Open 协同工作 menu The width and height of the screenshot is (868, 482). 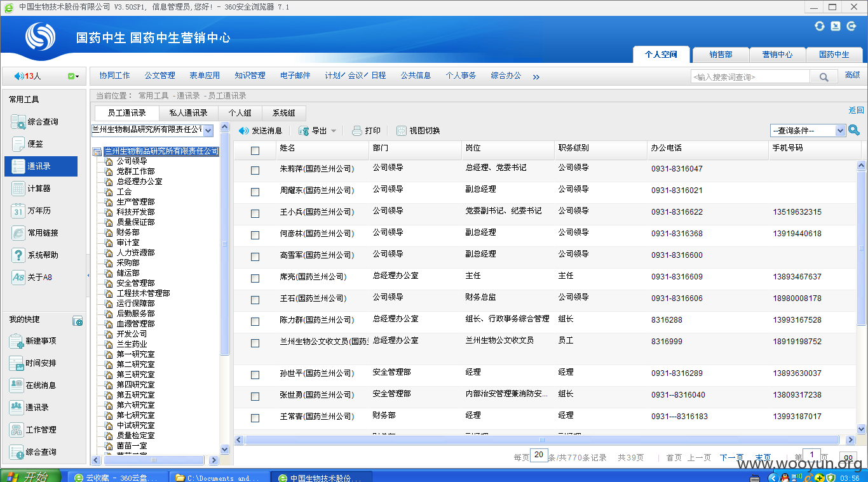(x=114, y=76)
